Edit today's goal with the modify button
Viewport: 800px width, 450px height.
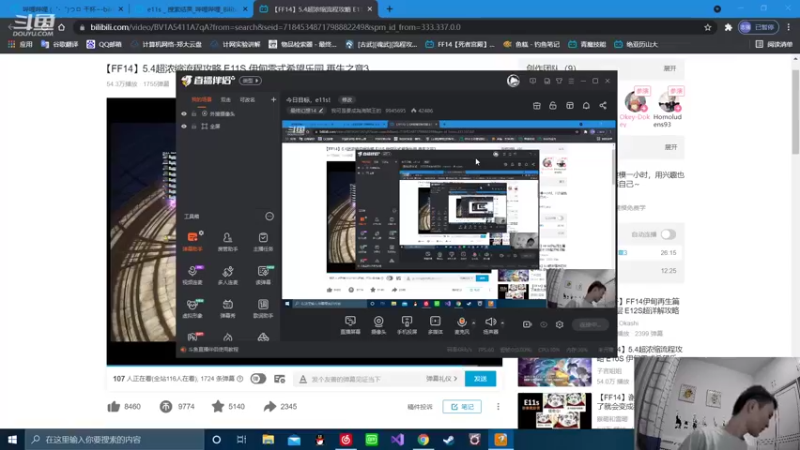pyautogui.click(x=347, y=99)
